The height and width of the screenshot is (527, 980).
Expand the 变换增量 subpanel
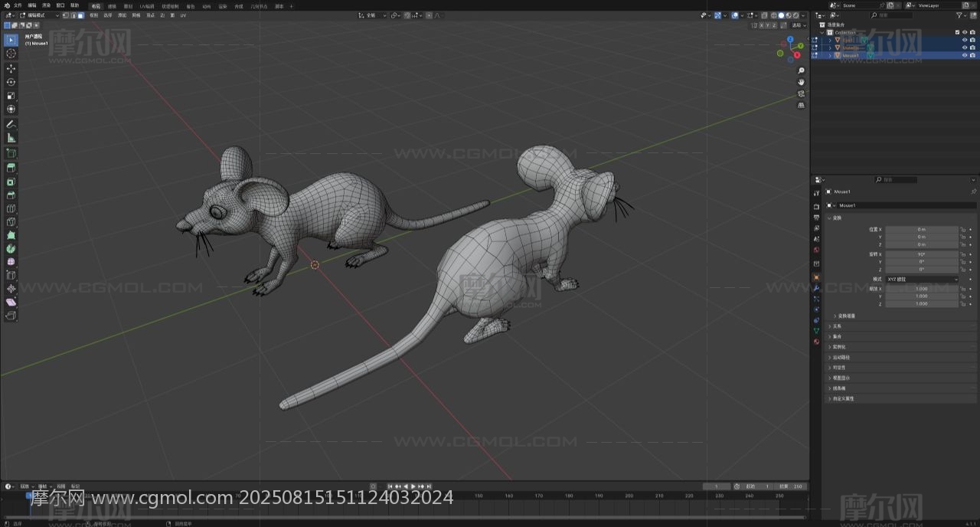tap(845, 316)
